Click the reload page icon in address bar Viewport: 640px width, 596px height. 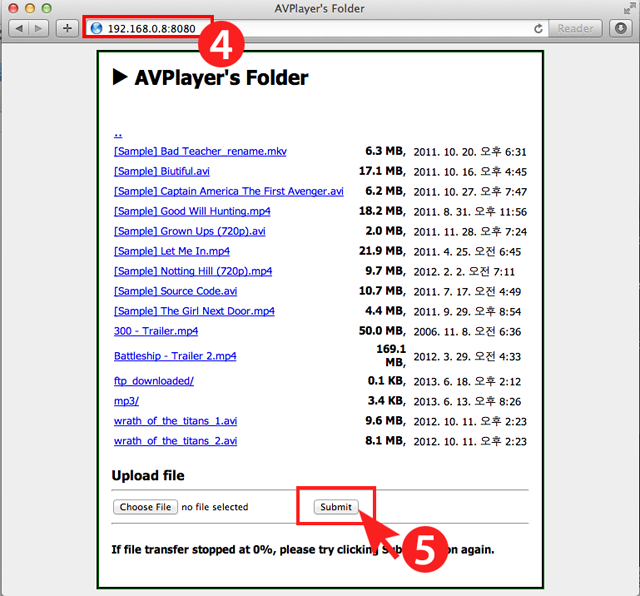coord(538,28)
